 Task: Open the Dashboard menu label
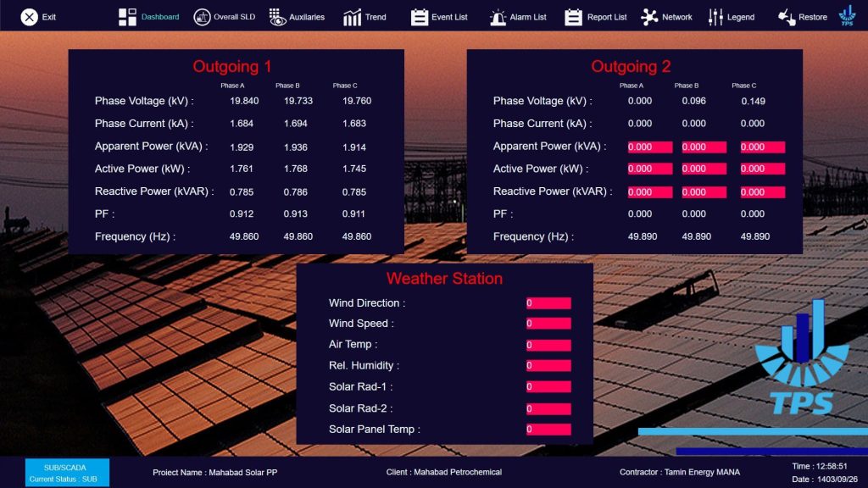point(160,17)
